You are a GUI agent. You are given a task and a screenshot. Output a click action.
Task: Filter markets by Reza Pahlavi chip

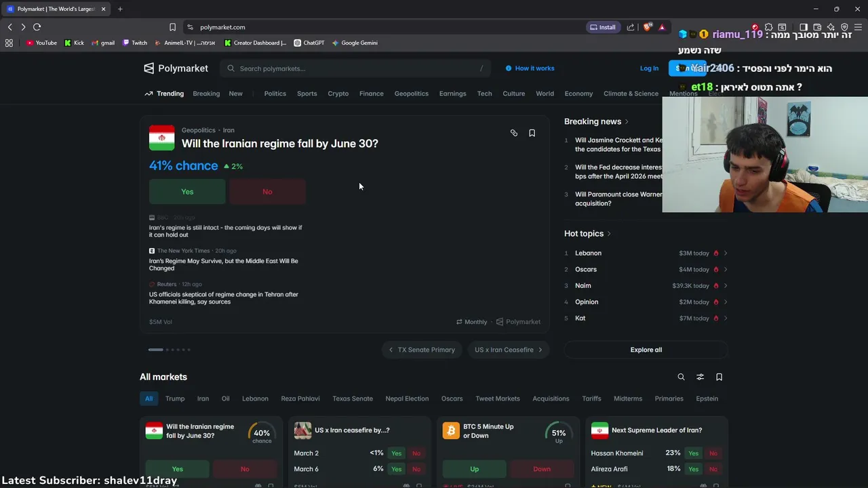tap(300, 399)
